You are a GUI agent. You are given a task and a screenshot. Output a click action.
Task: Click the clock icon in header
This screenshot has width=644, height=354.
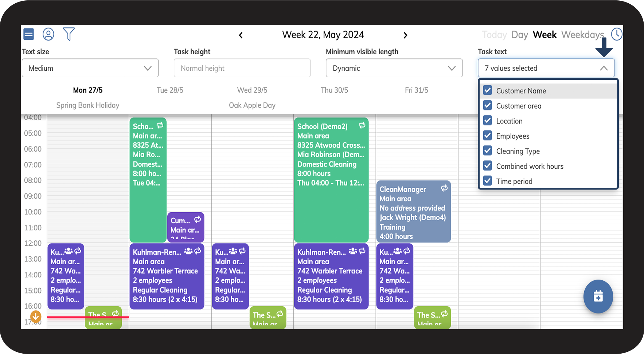(617, 34)
